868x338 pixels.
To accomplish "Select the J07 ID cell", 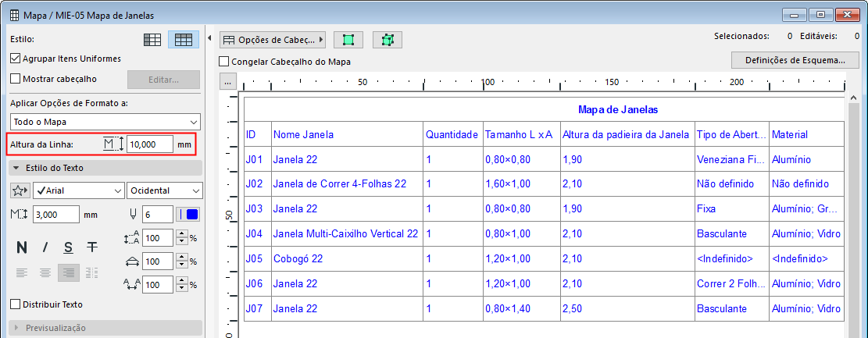I will point(257,308).
